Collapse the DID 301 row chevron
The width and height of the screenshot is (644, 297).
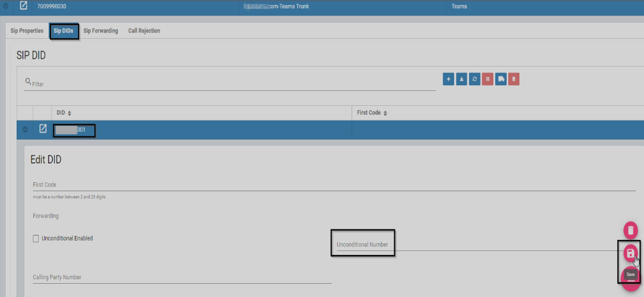(x=25, y=130)
